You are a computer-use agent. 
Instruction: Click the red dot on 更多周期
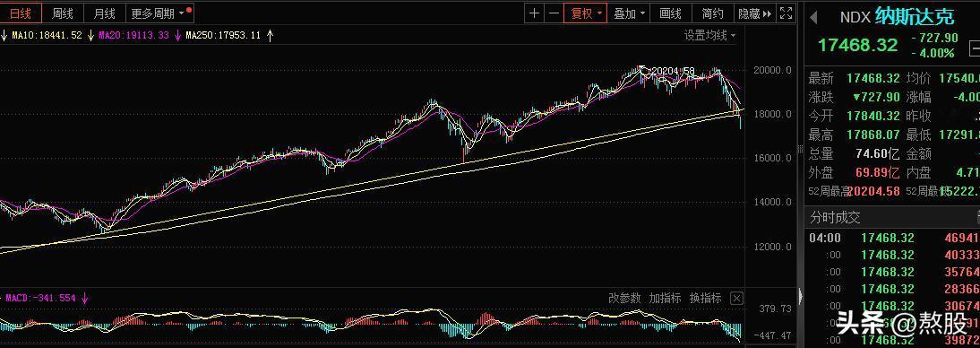pos(189,9)
